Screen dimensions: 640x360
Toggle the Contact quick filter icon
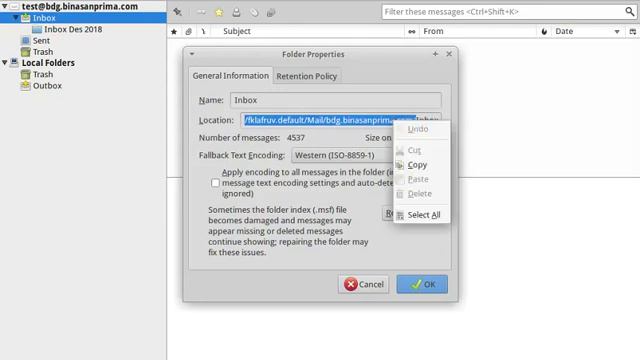tap(236, 12)
